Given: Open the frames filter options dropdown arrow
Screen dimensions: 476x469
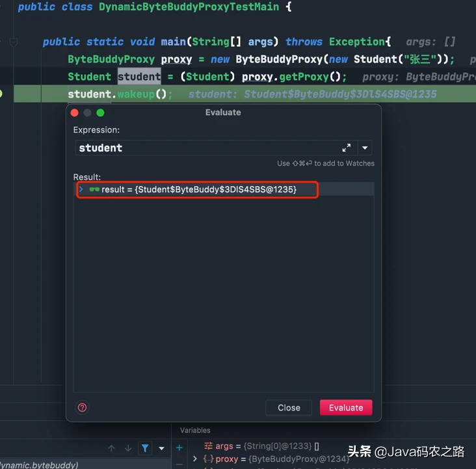Looking at the screenshot, I should click(161, 448).
